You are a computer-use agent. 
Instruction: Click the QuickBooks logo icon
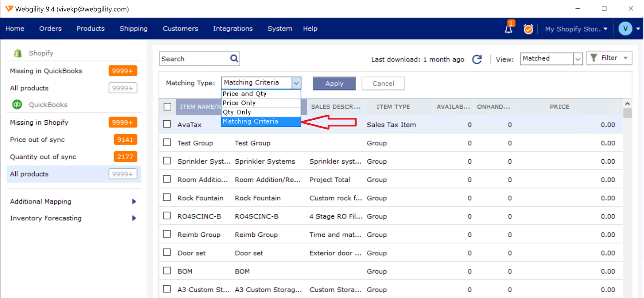tap(17, 105)
